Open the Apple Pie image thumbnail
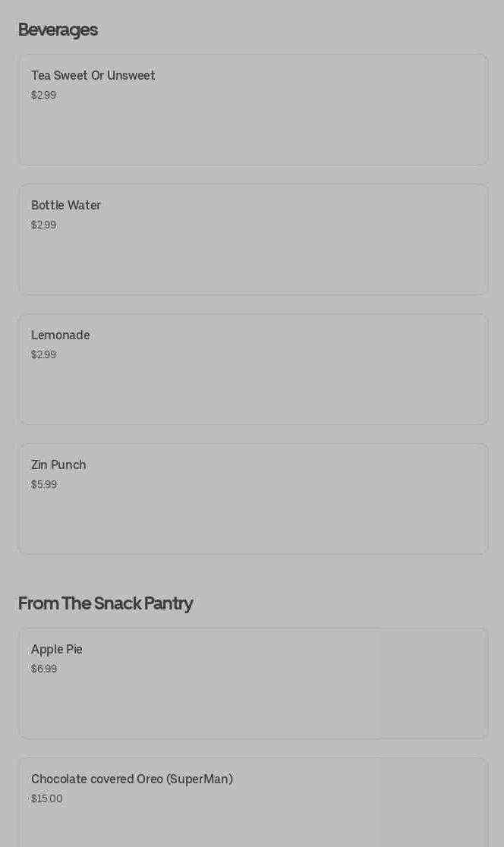504x847 pixels. pos(433,683)
